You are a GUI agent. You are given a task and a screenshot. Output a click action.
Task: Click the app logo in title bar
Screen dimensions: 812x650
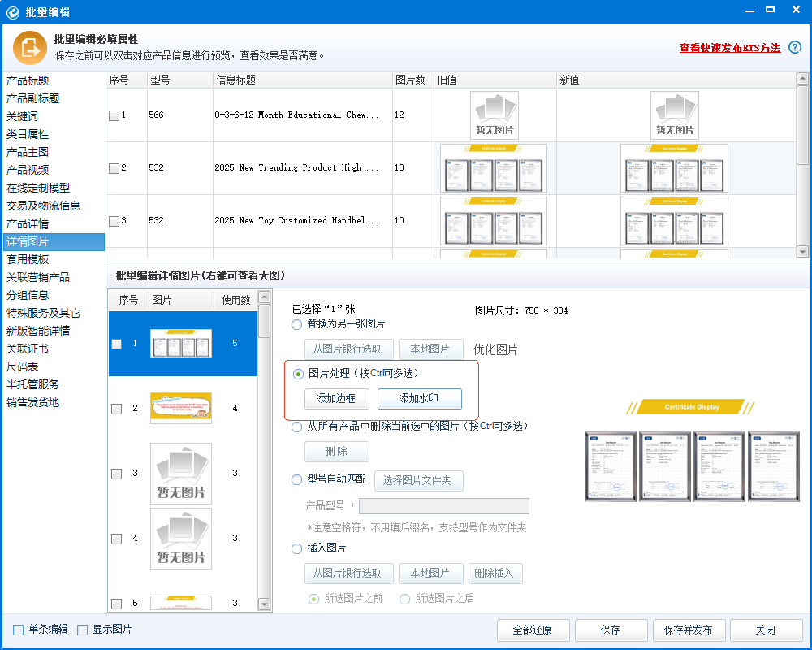(12, 11)
